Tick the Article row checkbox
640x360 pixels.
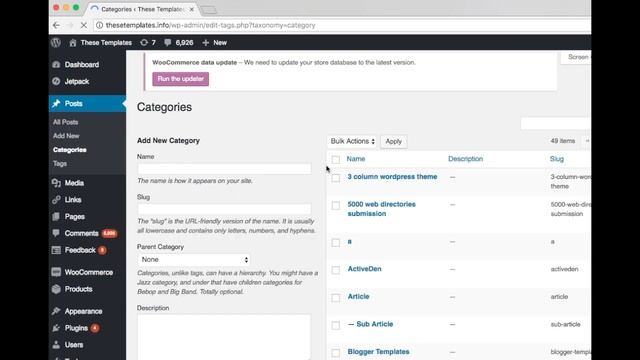point(336,298)
